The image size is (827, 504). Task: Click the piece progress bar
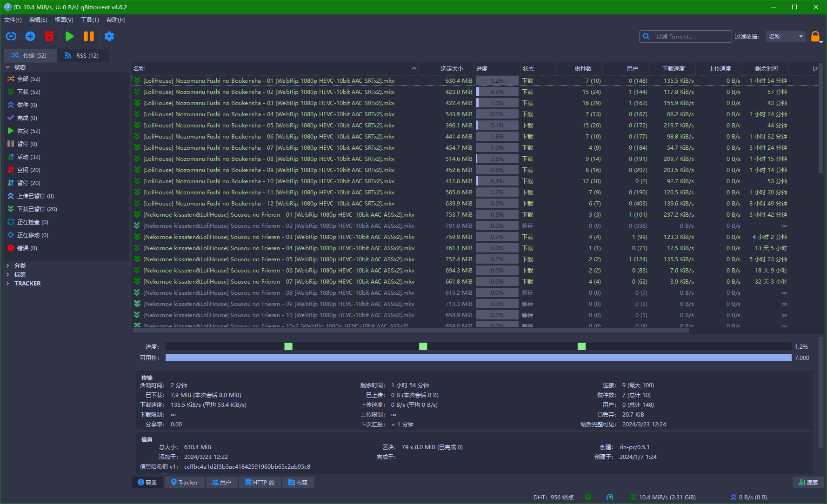point(478,346)
